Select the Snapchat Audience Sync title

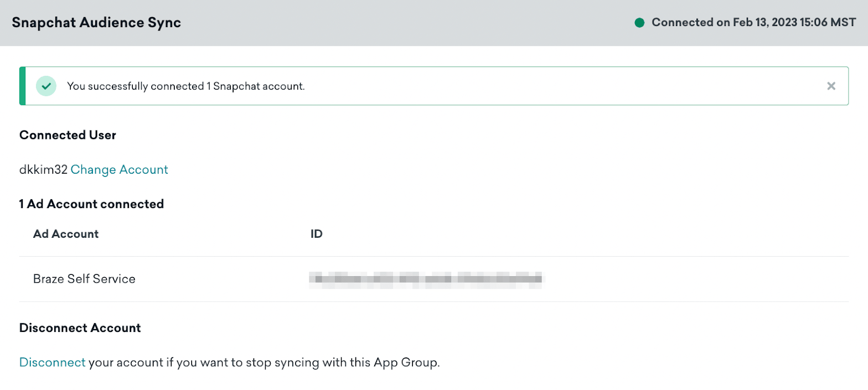click(x=96, y=23)
